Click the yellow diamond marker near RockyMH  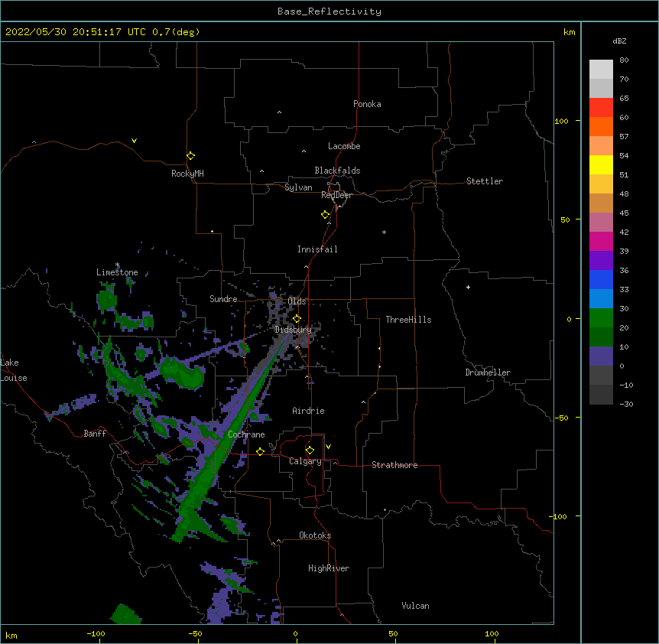point(191,156)
